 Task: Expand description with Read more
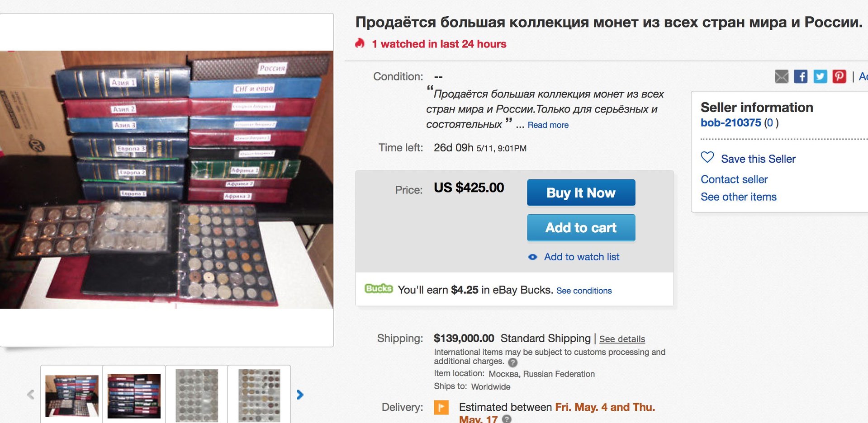pos(548,125)
